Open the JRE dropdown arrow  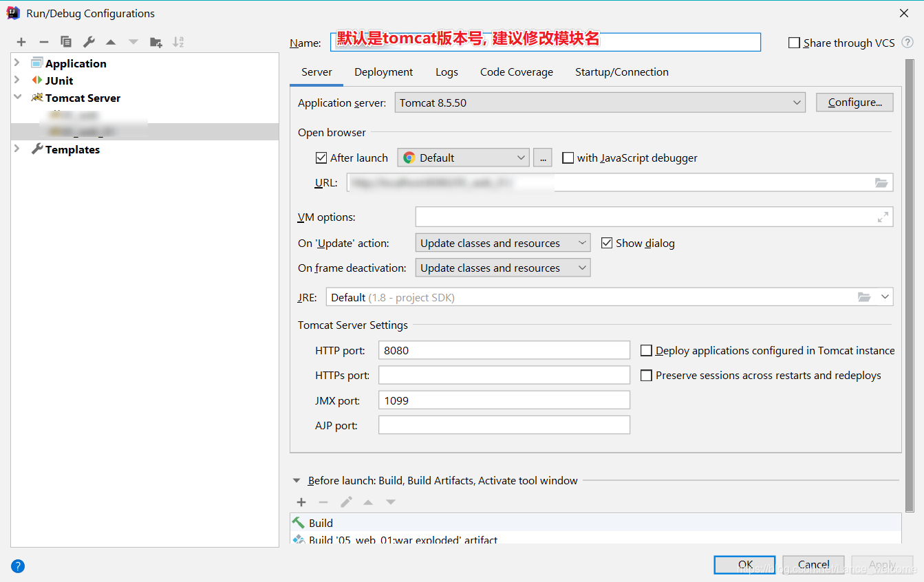pyautogui.click(x=885, y=297)
